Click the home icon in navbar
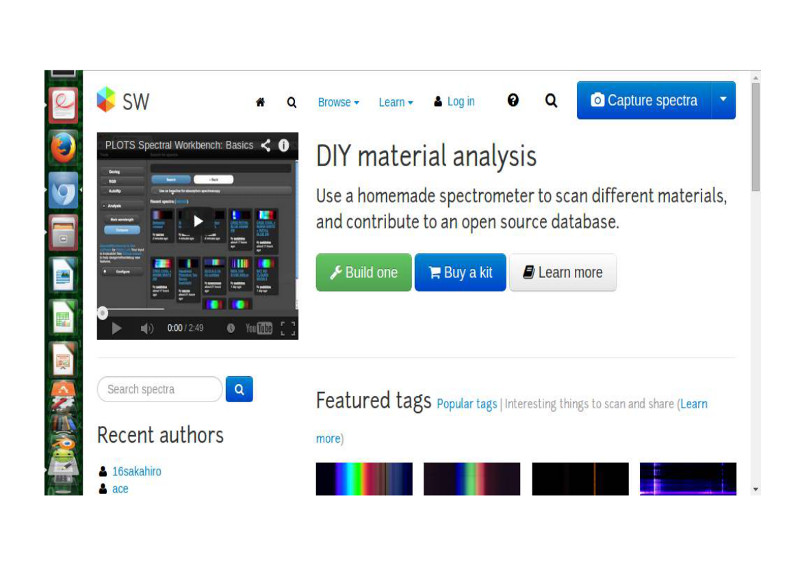800x565 pixels. [260, 102]
